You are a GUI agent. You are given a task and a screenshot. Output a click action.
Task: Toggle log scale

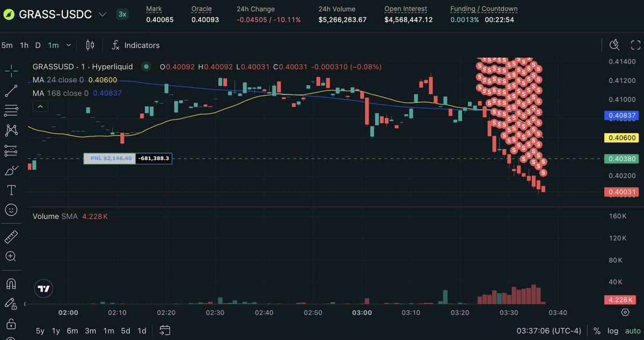coord(613,331)
